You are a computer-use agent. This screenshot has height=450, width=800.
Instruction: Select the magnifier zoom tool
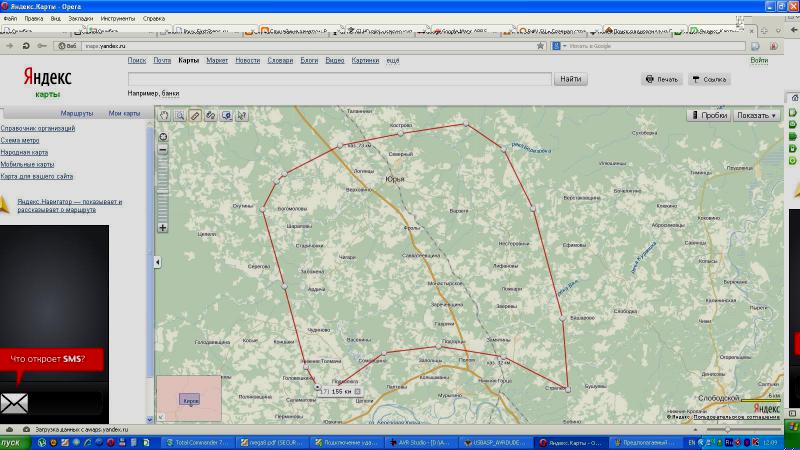180,115
